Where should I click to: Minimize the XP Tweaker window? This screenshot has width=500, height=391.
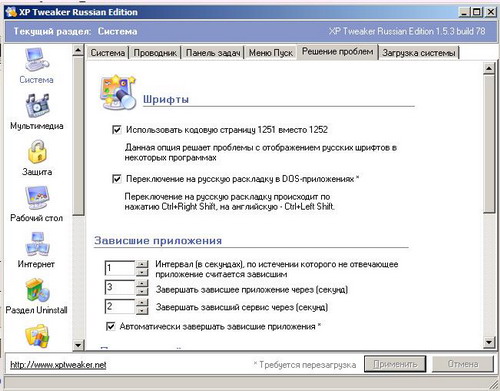pos(464,12)
